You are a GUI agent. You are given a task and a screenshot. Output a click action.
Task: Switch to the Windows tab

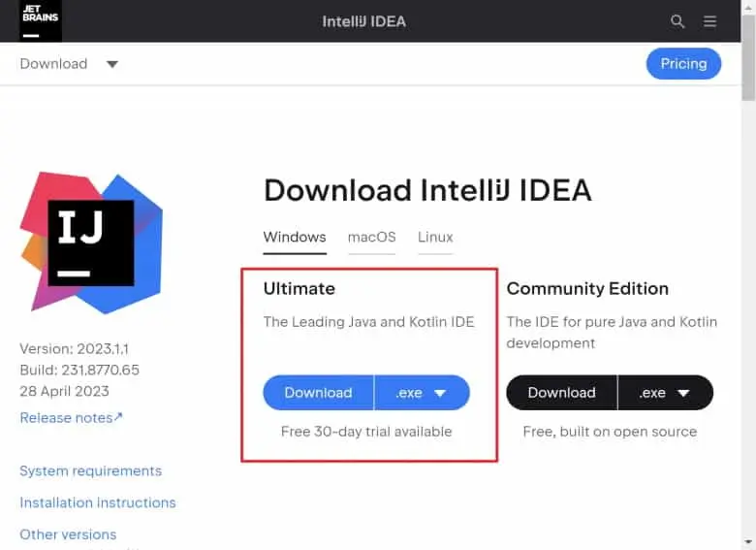pos(295,237)
